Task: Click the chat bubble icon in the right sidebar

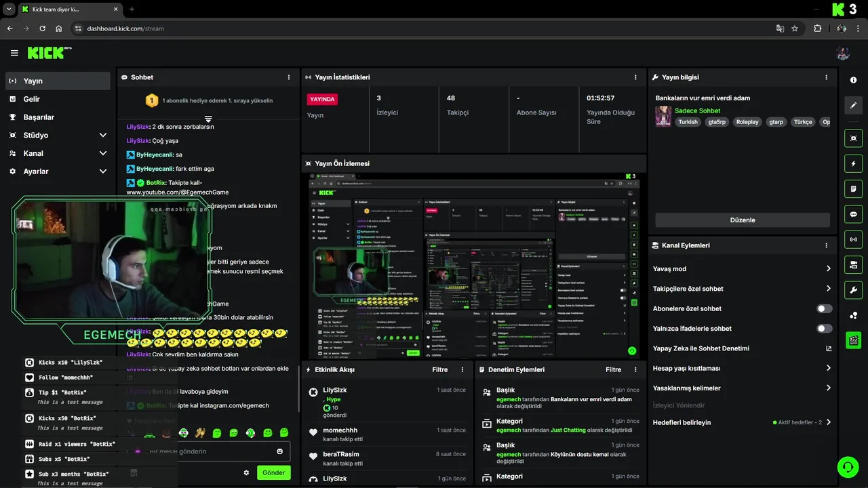Action: click(x=853, y=213)
